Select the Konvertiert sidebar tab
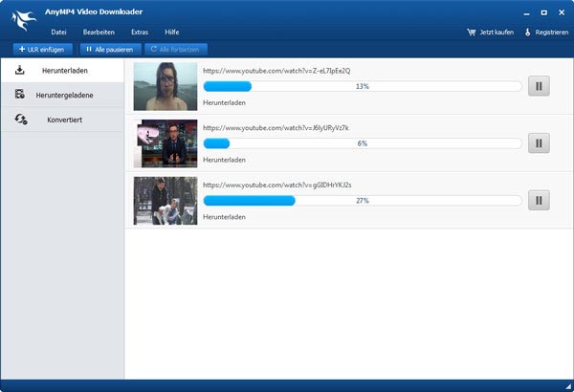The height and width of the screenshot is (392, 574). [62, 120]
